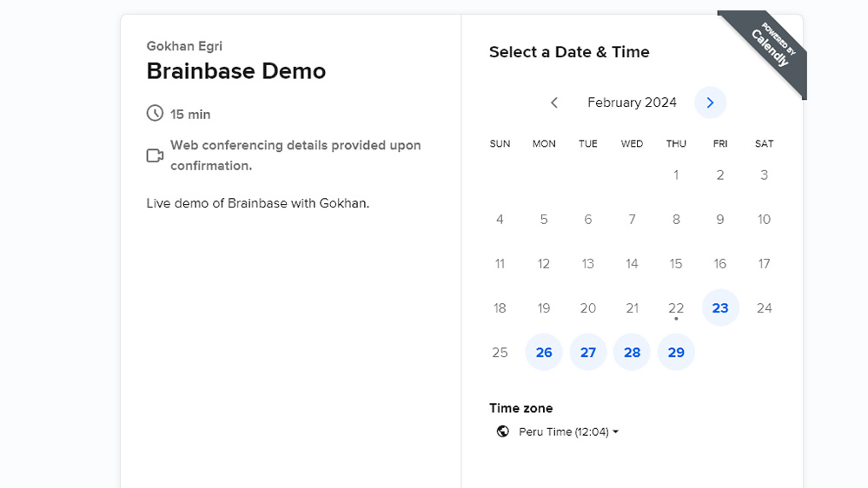Image resolution: width=868 pixels, height=488 pixels.
Task: Go to the previous month
Action: tap(554, 102)
